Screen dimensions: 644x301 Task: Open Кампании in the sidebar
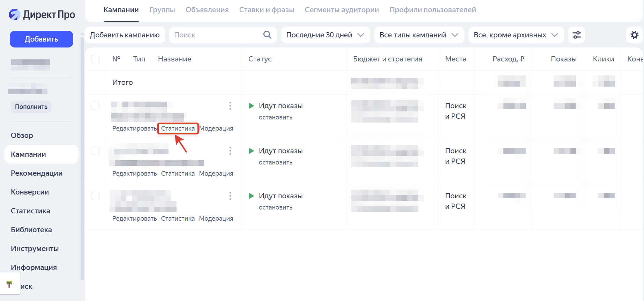click(42, 154)
